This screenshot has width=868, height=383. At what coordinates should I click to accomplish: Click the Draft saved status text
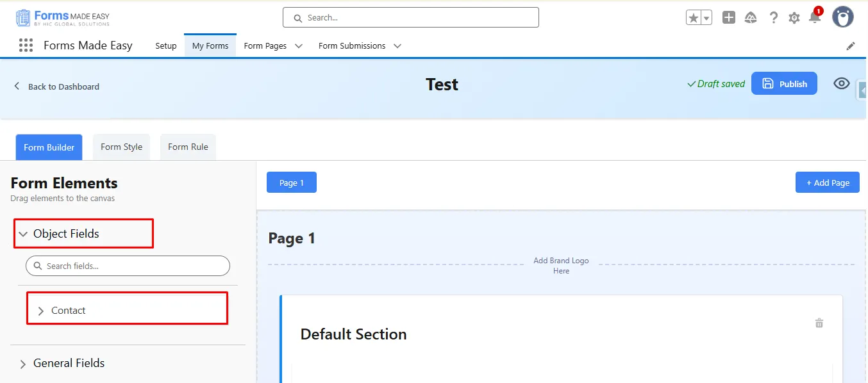(716, 84)
